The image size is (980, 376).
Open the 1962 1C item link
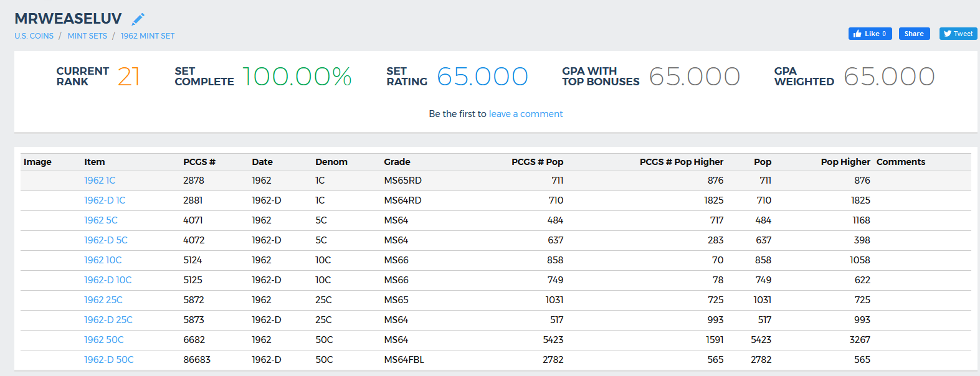100,181
